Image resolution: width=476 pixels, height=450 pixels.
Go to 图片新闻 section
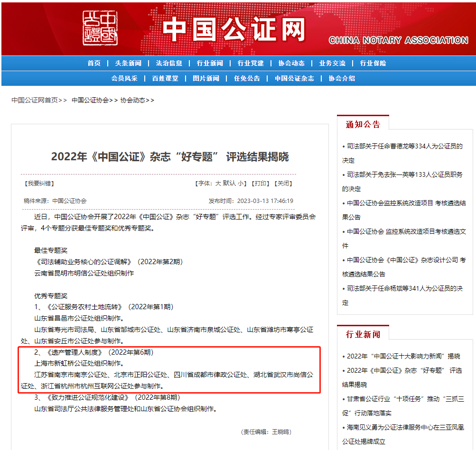[206, 78]
